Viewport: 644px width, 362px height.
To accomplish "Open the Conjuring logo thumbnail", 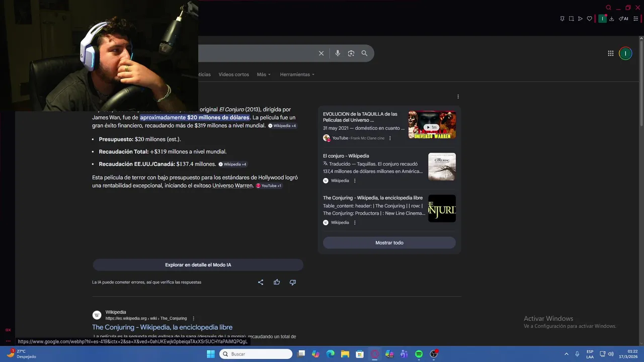I will click(442, 208).
